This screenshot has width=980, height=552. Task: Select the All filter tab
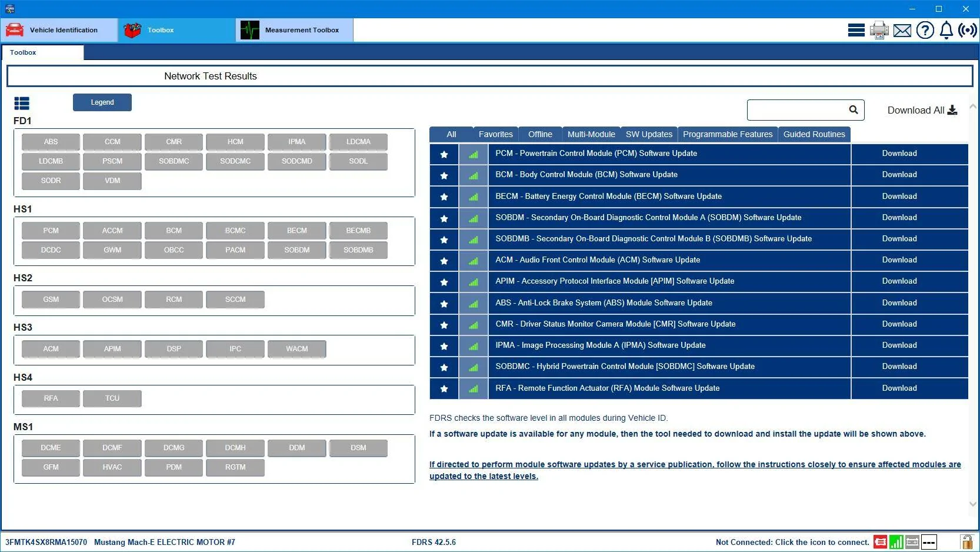[x=451, y=134]
